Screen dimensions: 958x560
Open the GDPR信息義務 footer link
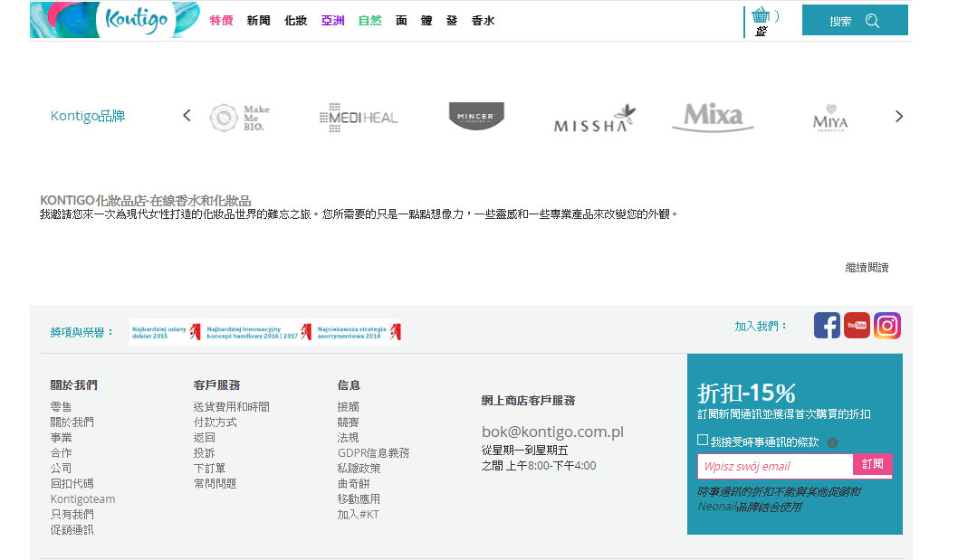pos(373,452)
